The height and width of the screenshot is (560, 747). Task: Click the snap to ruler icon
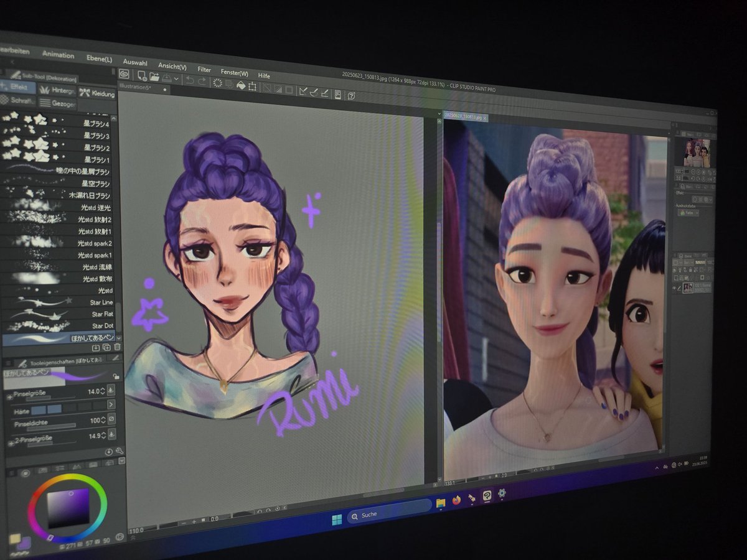click(x=303, y=91)
